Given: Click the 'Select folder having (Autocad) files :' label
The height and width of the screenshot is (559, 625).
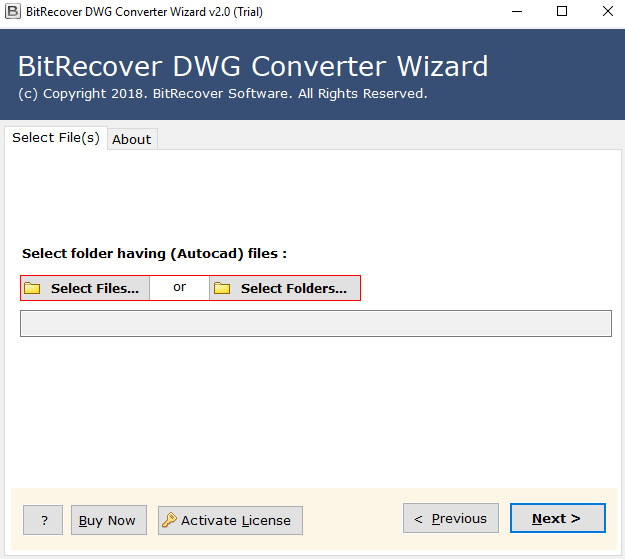Looking at the screenshot, I should 154,254.
